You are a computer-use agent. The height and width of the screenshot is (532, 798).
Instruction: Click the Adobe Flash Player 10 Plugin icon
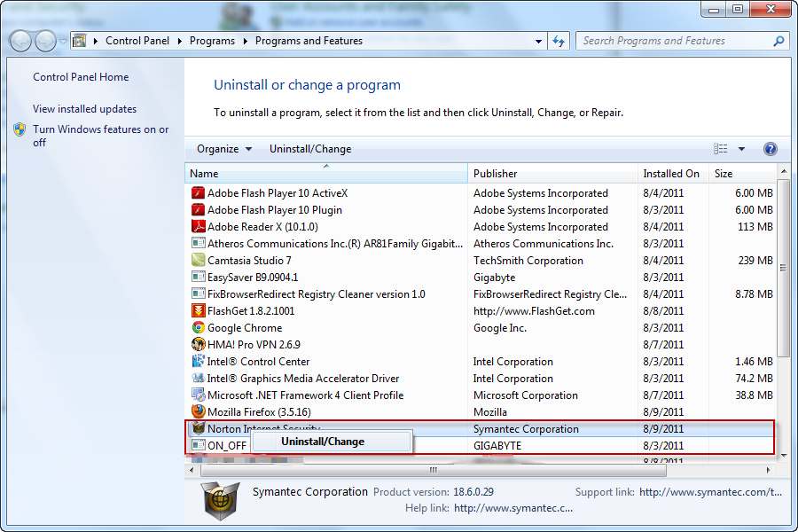coord(198,210)
